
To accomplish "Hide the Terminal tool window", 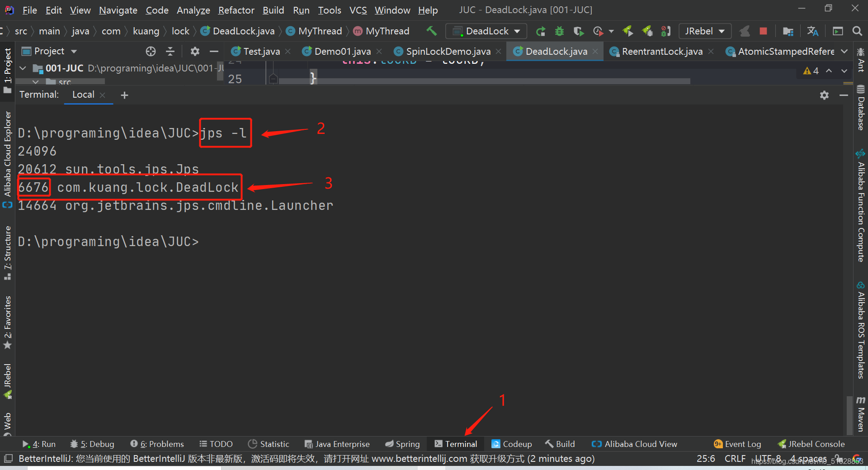I will click(x=844, y=95).
